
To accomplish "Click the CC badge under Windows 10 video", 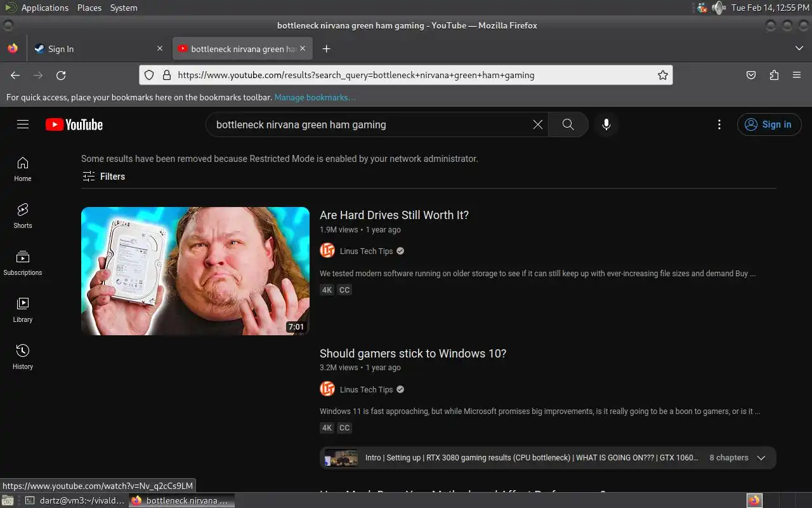I will point(344,427).
